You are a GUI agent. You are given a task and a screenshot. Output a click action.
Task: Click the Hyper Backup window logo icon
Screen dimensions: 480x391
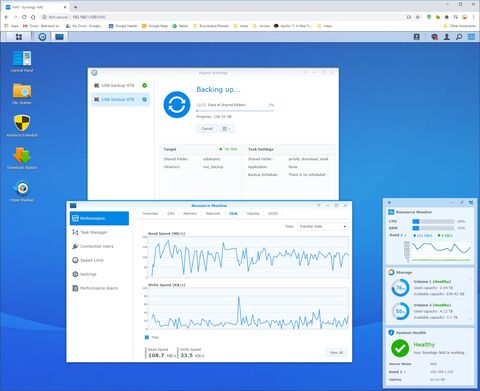click(x=95, y=73)
